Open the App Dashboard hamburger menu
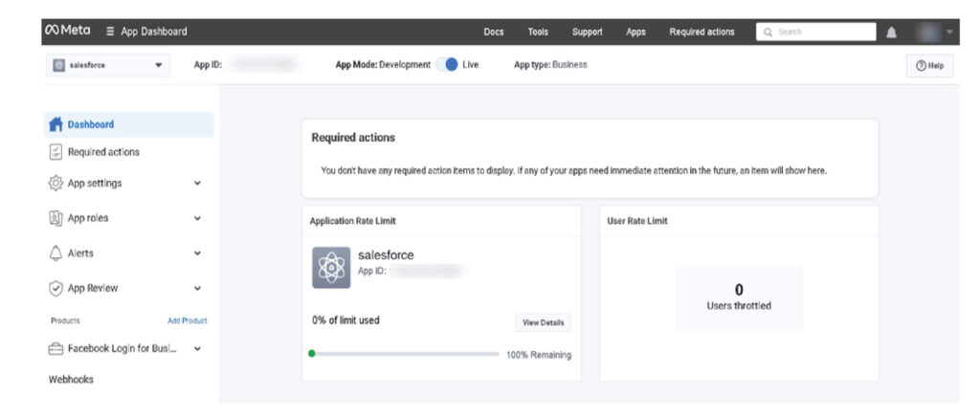The image size is (980, 420). (x=110, y=32)
